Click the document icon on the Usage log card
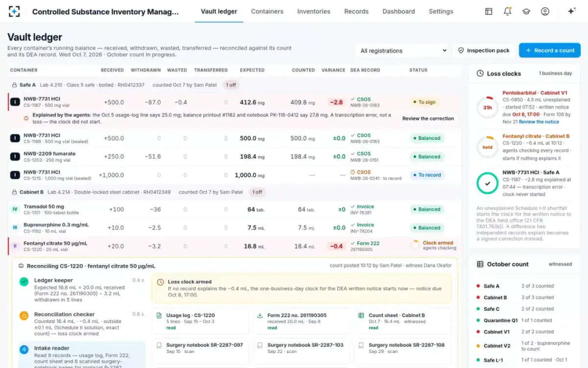588x368 pixels. pos(159,315)
